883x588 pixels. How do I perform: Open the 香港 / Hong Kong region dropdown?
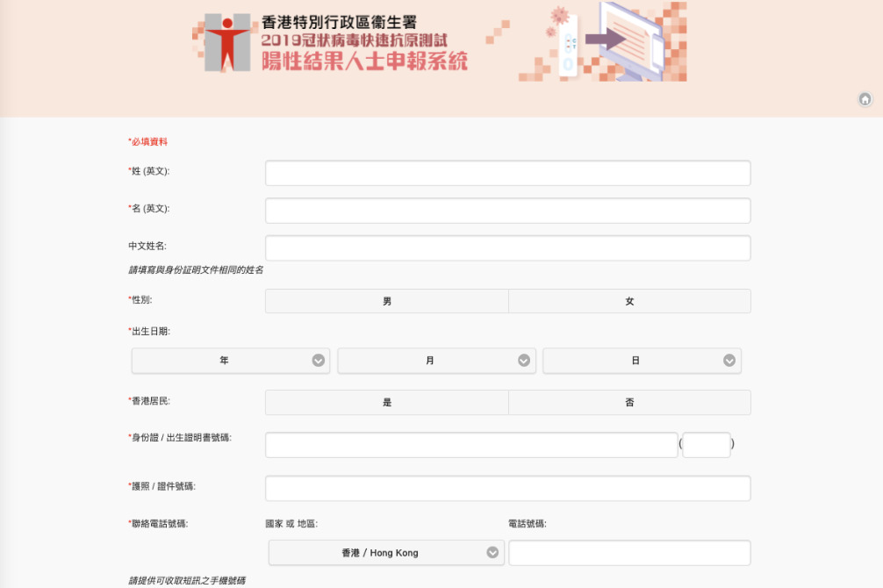pyautogui.click(x=386, y=552)
